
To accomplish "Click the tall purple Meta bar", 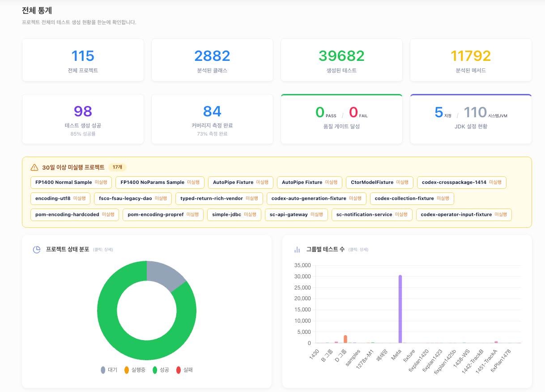I will point(400,309).
